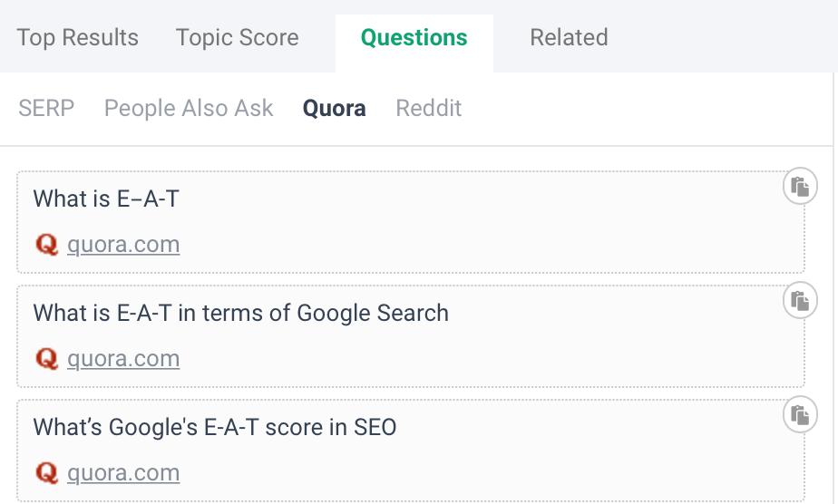Switch to the Top Results tab
This screenshot has height=504, width=838.
(x=78, y=38)
